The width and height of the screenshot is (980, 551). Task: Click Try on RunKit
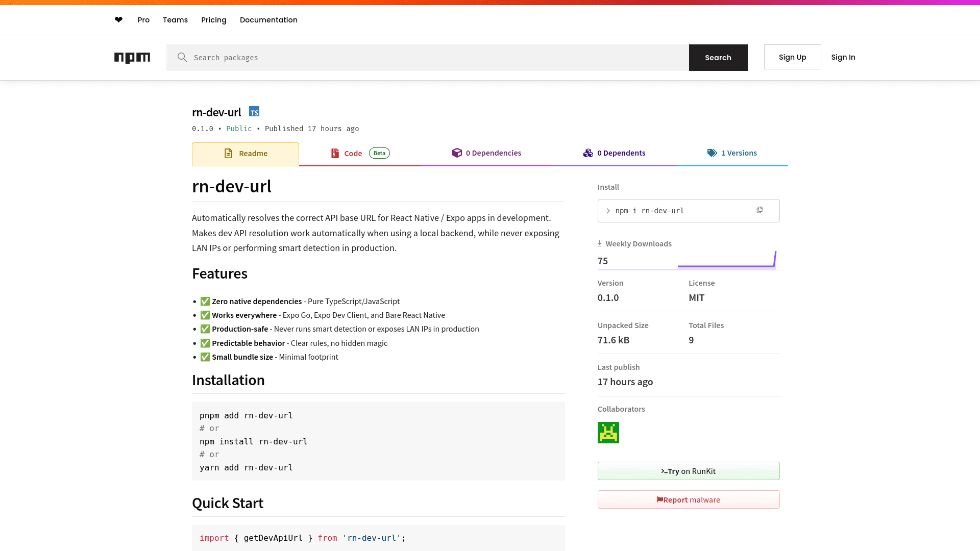tap(688, 471)
